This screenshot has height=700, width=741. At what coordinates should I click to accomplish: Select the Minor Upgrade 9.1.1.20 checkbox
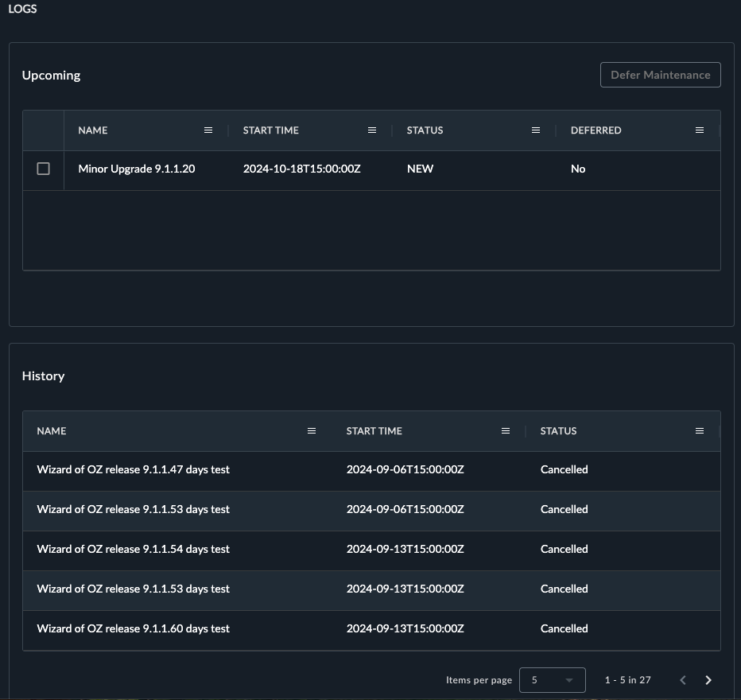tap(44, 169)
